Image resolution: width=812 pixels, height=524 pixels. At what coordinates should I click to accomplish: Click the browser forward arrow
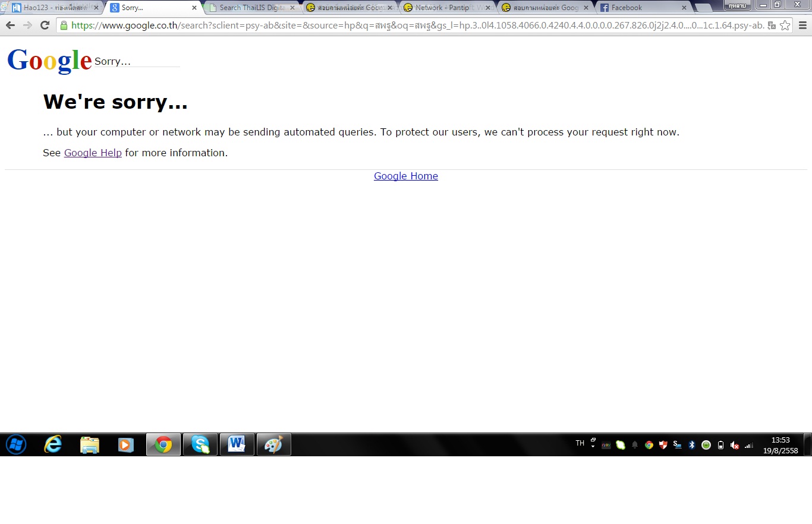tap(27, 25)
